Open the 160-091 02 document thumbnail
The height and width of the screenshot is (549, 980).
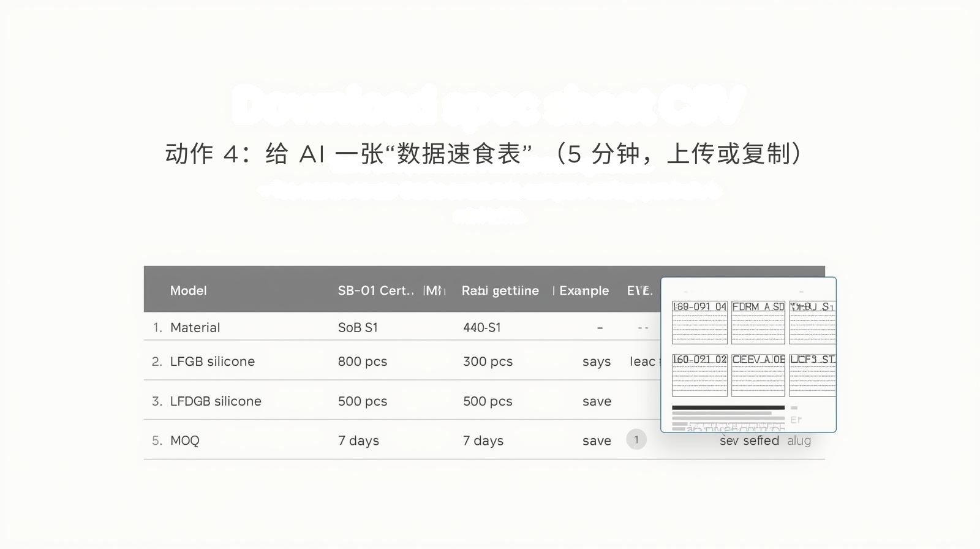click(699, 375)
